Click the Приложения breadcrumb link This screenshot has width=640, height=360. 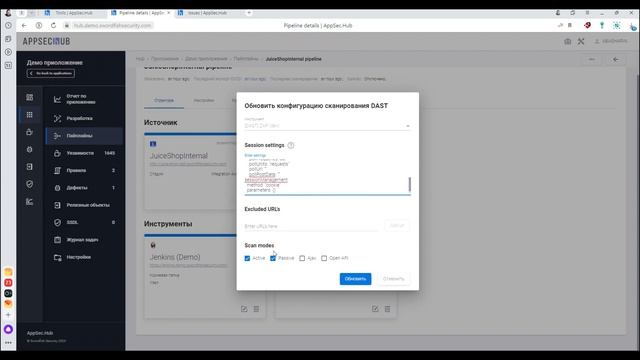click(165, 59)
